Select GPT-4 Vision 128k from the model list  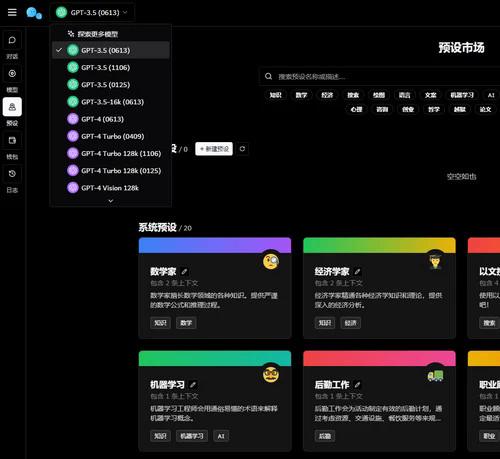[111, 188]
